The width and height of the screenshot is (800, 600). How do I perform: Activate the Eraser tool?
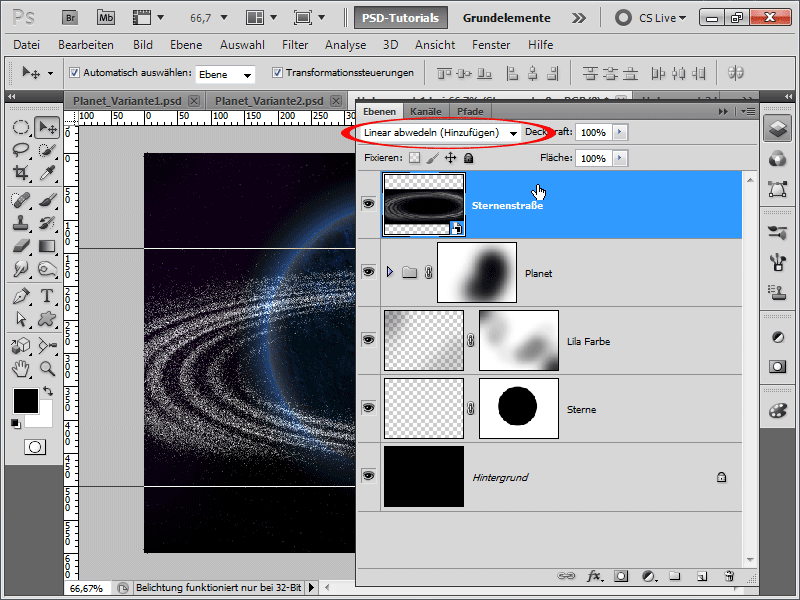[20, 246]
